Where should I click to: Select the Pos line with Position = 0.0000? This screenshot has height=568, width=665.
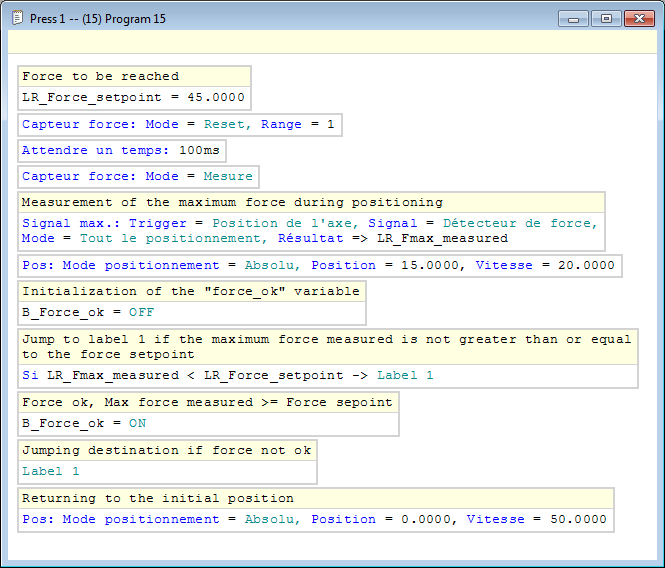(316, 519)
